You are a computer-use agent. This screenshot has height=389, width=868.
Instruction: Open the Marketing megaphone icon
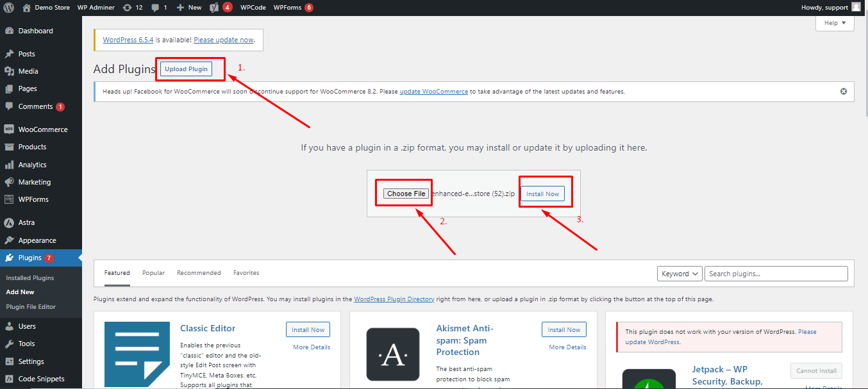pos(9,182)
